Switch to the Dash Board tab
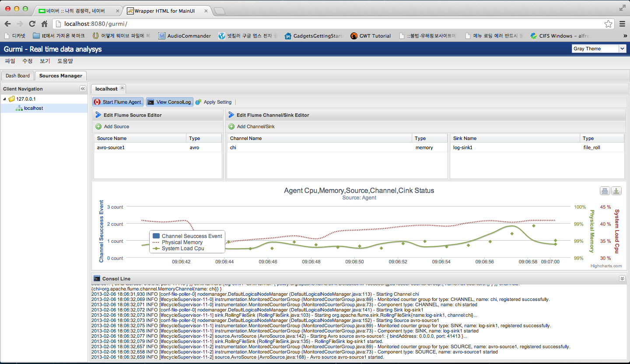The image size is (630, 364). [17, 75]
